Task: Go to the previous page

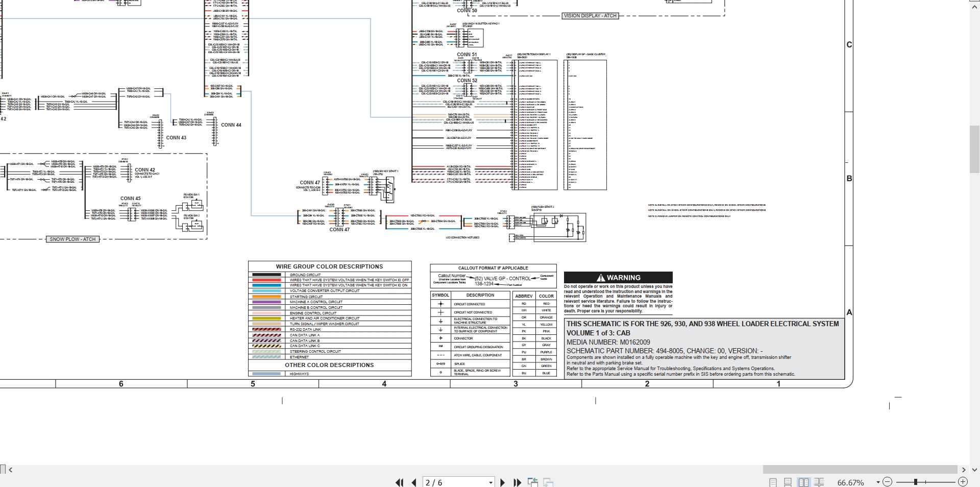Action: (x=414, y=482)
